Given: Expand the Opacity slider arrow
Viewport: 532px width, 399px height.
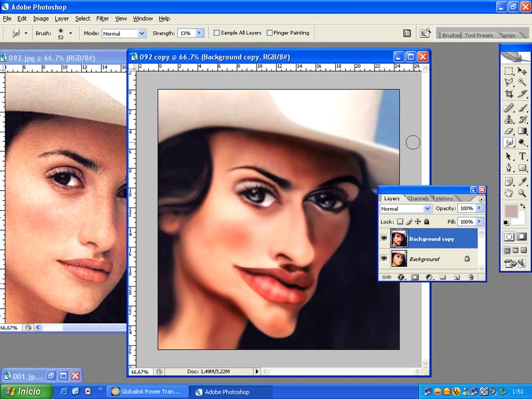Looking at the screenshot, I should 480,209.
